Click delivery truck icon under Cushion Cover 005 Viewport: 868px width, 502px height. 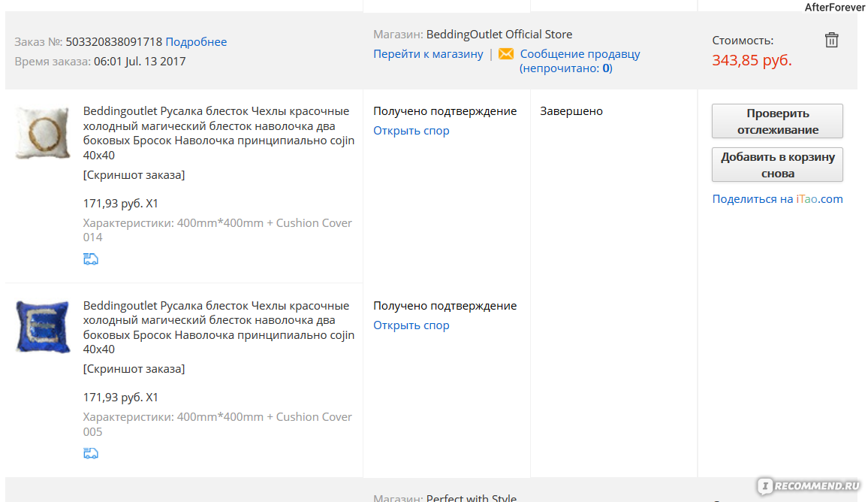tap(91, 453)
